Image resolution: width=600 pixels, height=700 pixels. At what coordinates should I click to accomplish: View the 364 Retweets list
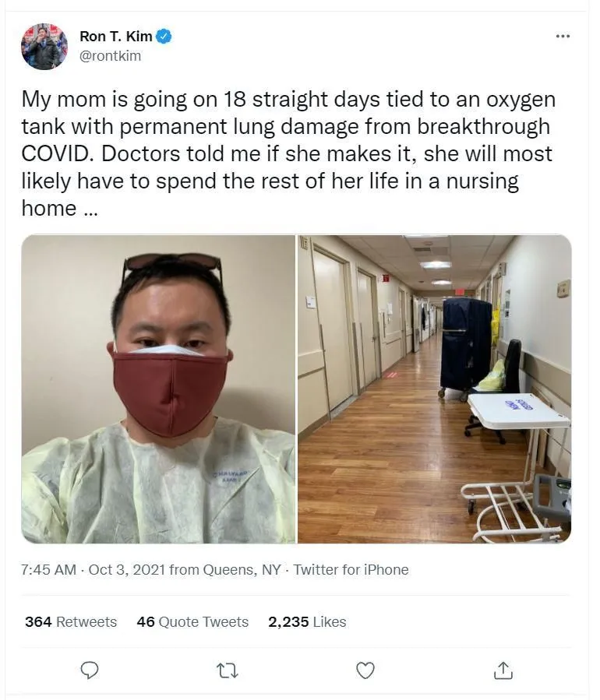point(71,622)
